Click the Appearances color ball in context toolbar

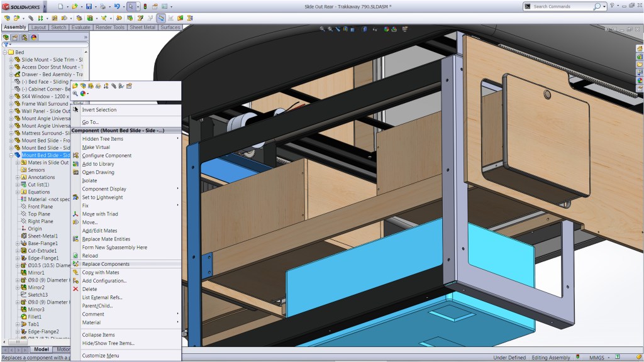click(83, 94)
